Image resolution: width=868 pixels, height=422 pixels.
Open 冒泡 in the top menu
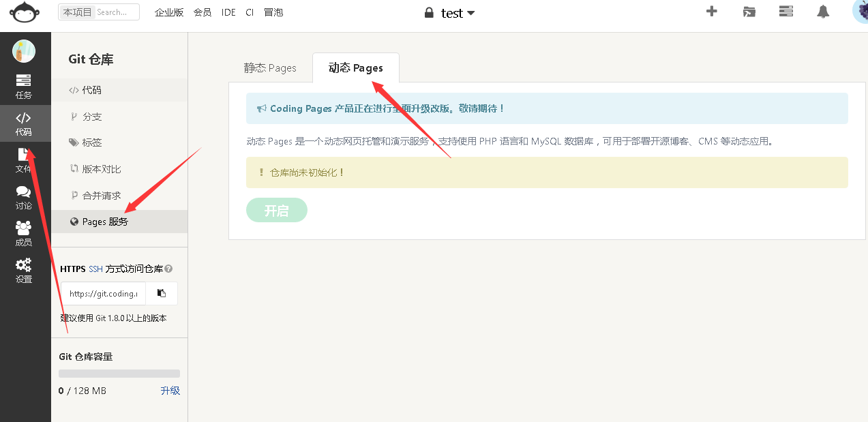click(x=273, y=12)
